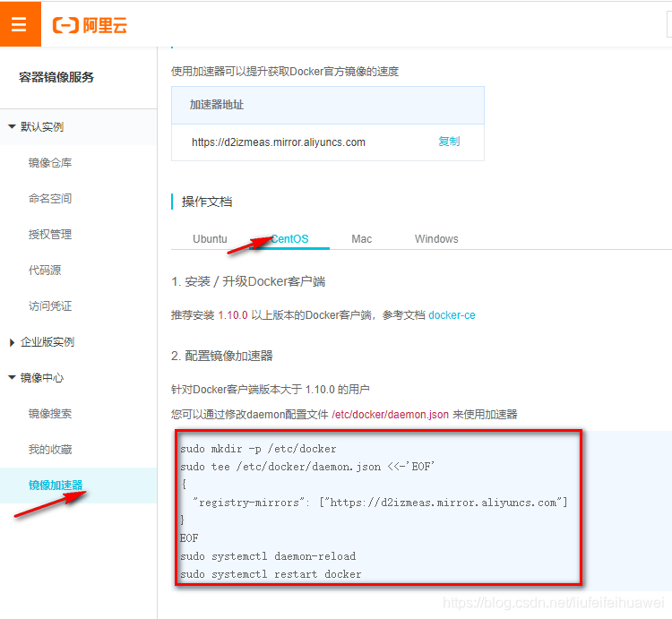Viewport: 672px width, 619px height.
Task: Click the accelerator URL https://d2izmeas.mirror.aliyuncs.com
Action: 279,142
